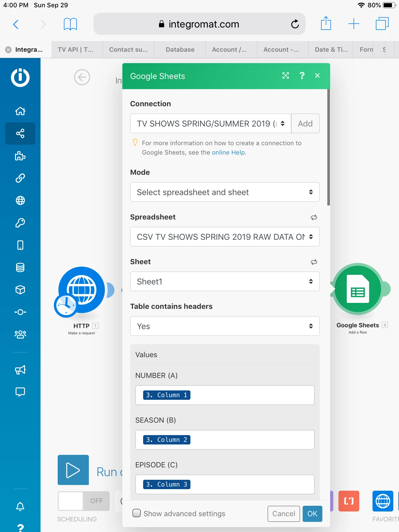399x532 pixels.
Task: Click dialog vertical scrollbar
Action: pyautogui.click(x=329, y=147)
